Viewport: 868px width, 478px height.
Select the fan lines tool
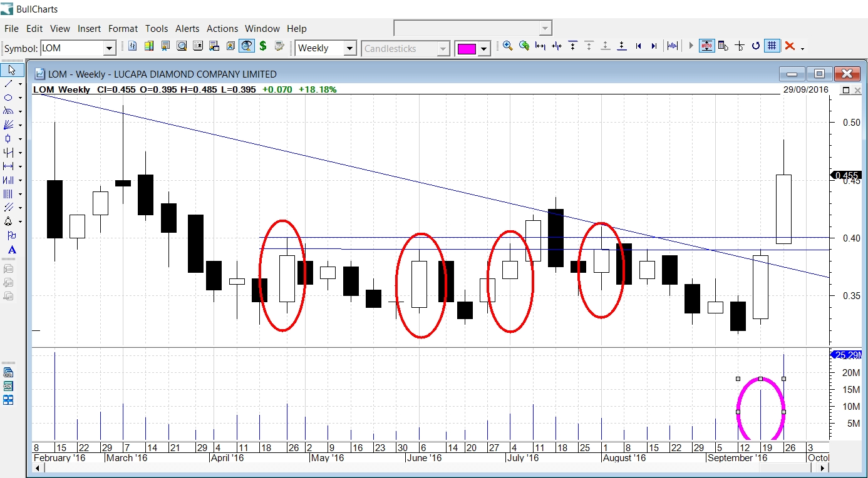(x=9, y=125)
